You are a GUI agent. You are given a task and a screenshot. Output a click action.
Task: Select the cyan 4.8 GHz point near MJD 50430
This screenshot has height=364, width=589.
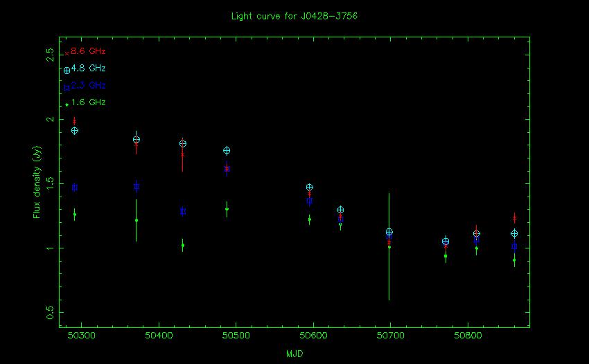(x=182, y=144)
